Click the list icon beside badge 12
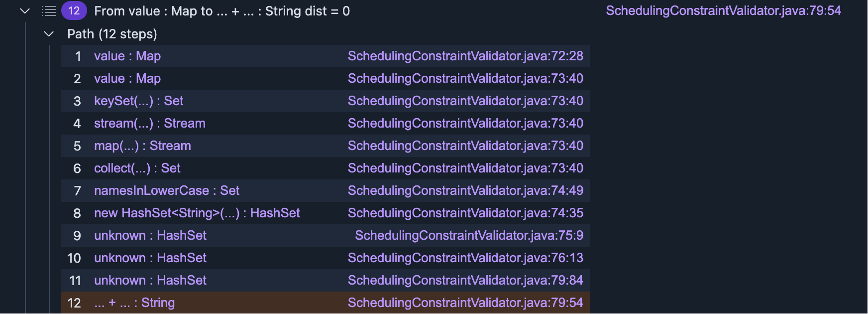The image size is (868, 314). [x=49, y=11]
